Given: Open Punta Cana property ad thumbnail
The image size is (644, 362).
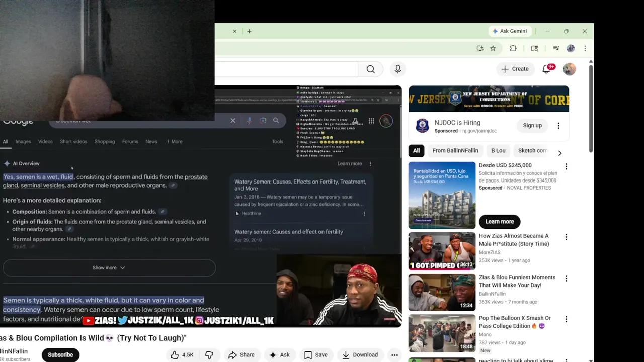Looking at the screenshot, I should coord(442,195).
